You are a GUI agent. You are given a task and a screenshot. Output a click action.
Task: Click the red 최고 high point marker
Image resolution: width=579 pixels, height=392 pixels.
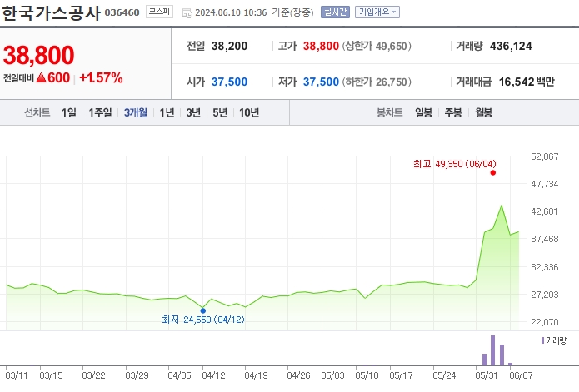[493, 172]
